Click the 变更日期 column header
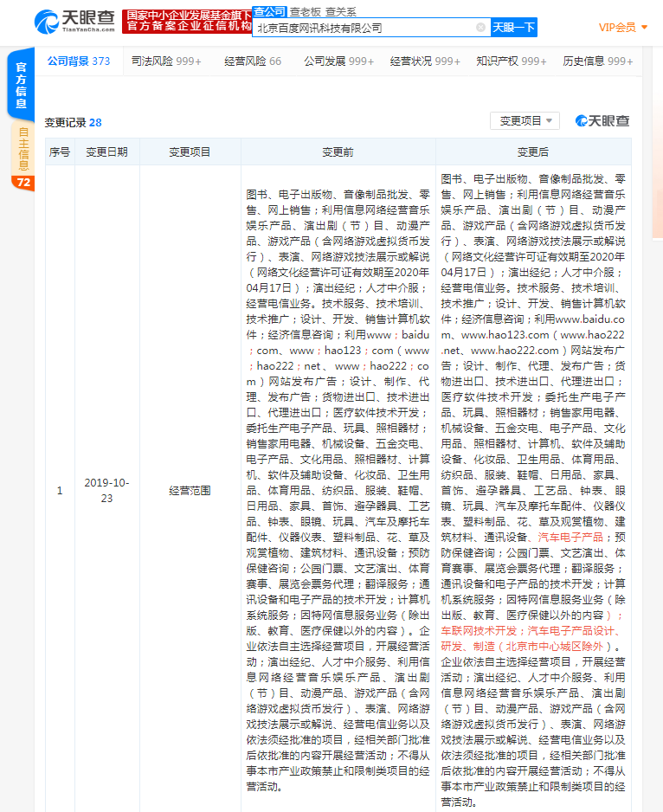 pos(106,151)
